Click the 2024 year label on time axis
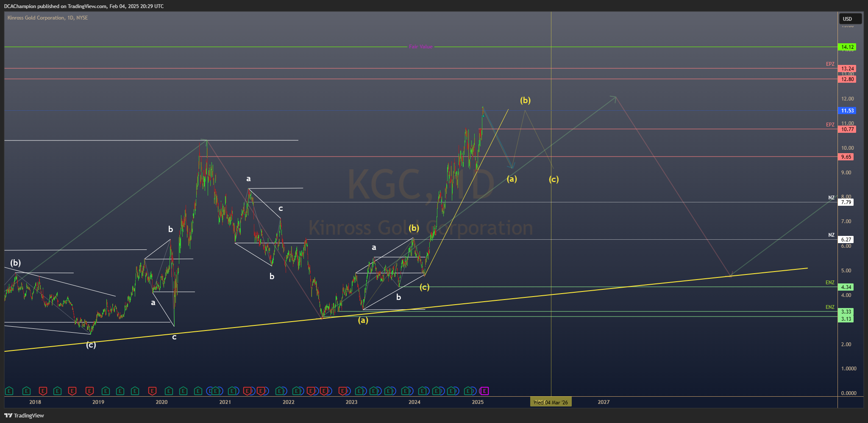The height and width of the screenshot is (423, 868). 415,402
